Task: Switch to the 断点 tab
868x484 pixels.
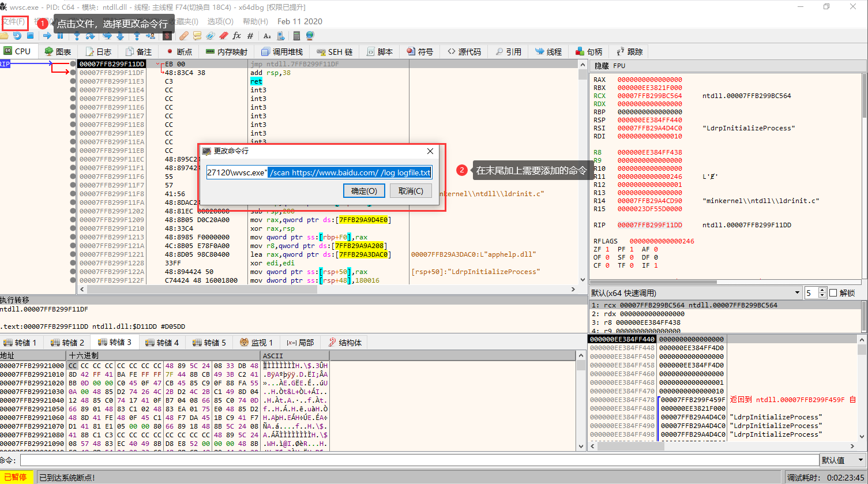Action: pos(179,52)
